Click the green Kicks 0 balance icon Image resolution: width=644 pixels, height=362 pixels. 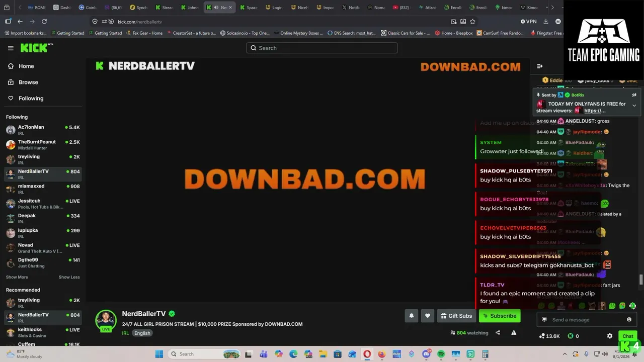(571, 336)
